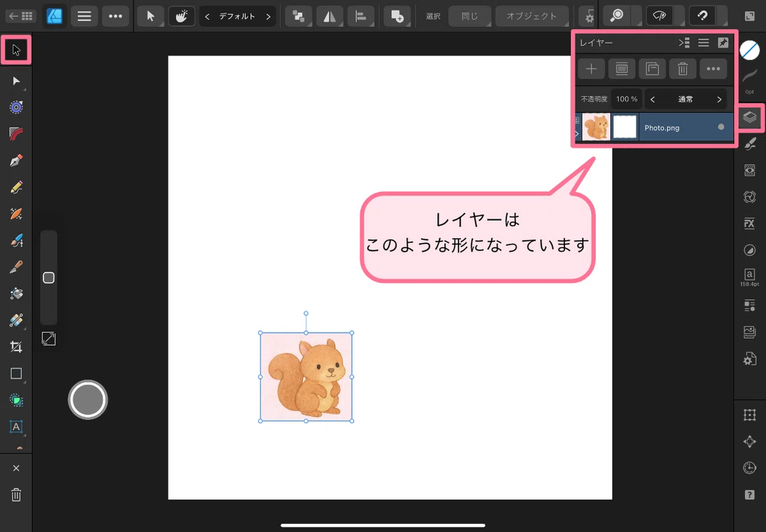766x532 pixels.
Task: Open the top-bar three dots menu
Action: pos(115,16)
